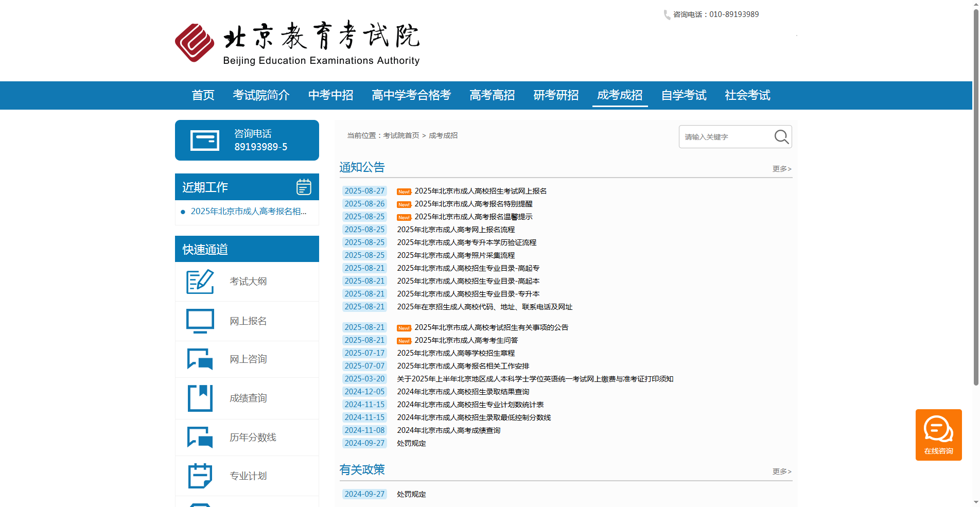Select 社会考试 from the navigation
This screenshot has height=507, width=980.
point(747,95)
